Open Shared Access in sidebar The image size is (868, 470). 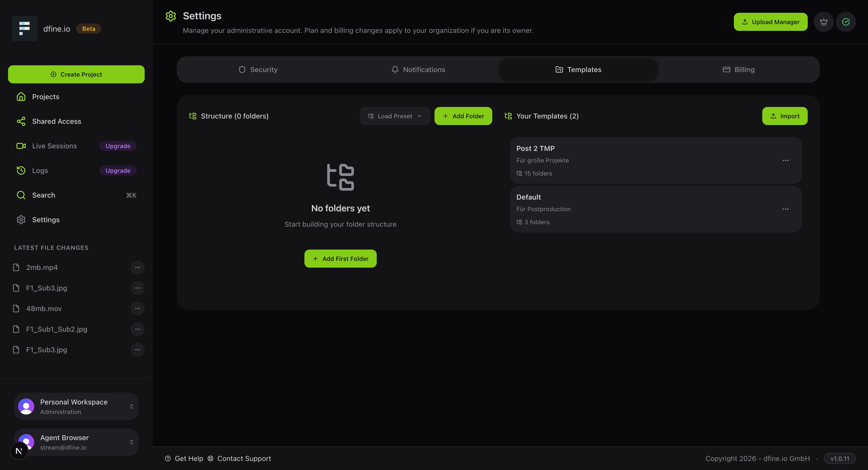click(x=76, y=121)
